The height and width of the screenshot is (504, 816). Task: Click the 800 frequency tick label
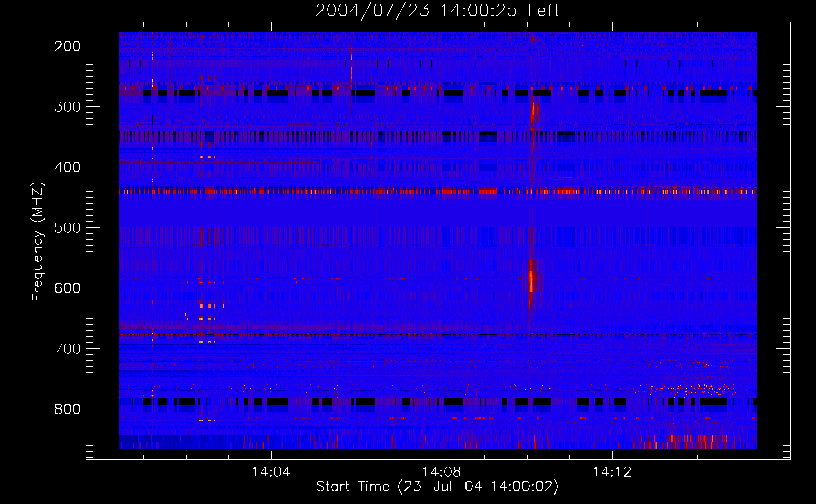pos(68,409)
